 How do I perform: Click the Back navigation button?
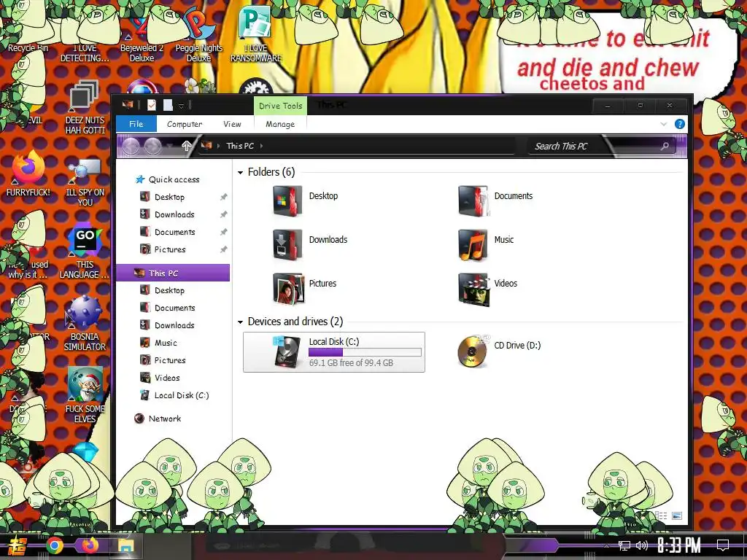(131, 146)
